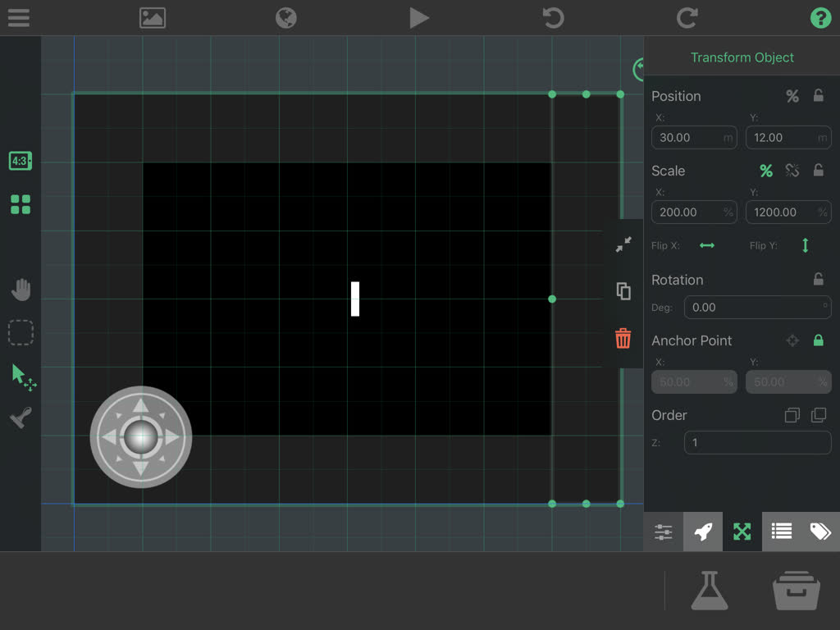Click the bottom-right selection corner handle

(620, 504)
